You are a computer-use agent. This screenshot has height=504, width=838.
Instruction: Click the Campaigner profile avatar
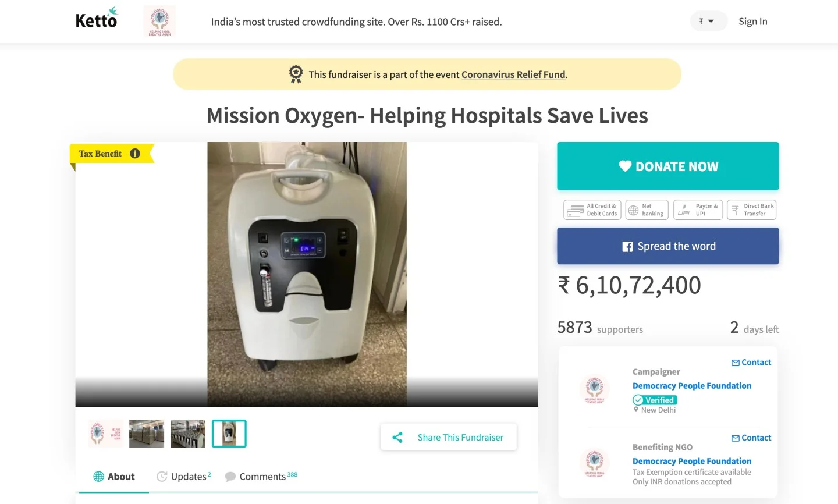tap(594, 389)
